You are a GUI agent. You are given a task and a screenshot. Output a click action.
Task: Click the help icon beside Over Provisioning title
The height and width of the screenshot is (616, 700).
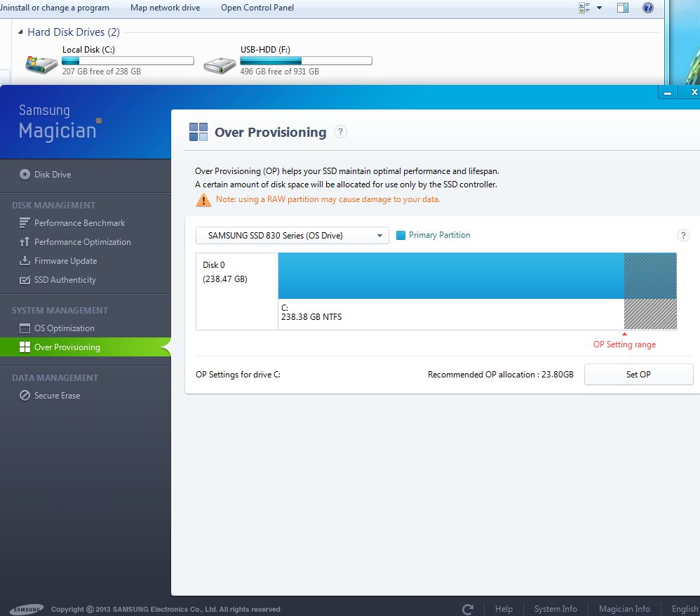(340, 132)
